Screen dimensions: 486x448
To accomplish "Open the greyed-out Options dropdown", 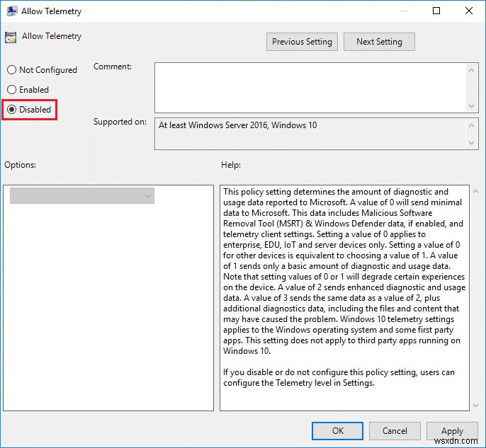I will pos(82,195).
